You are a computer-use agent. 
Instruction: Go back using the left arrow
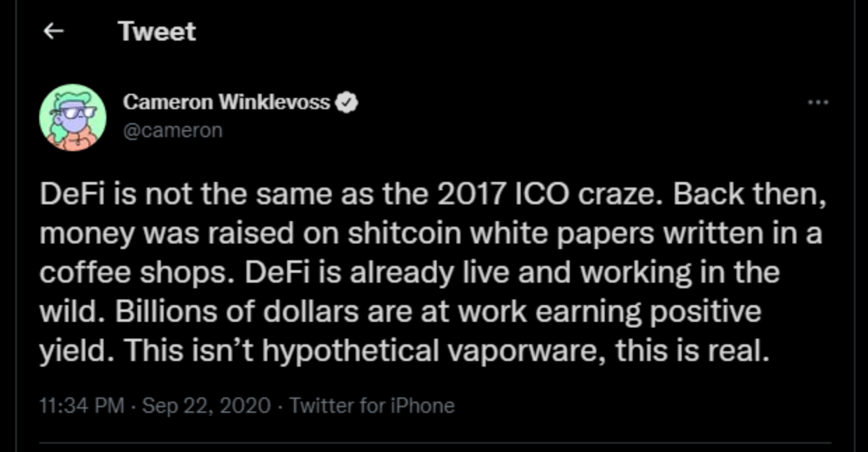(54, 31)
